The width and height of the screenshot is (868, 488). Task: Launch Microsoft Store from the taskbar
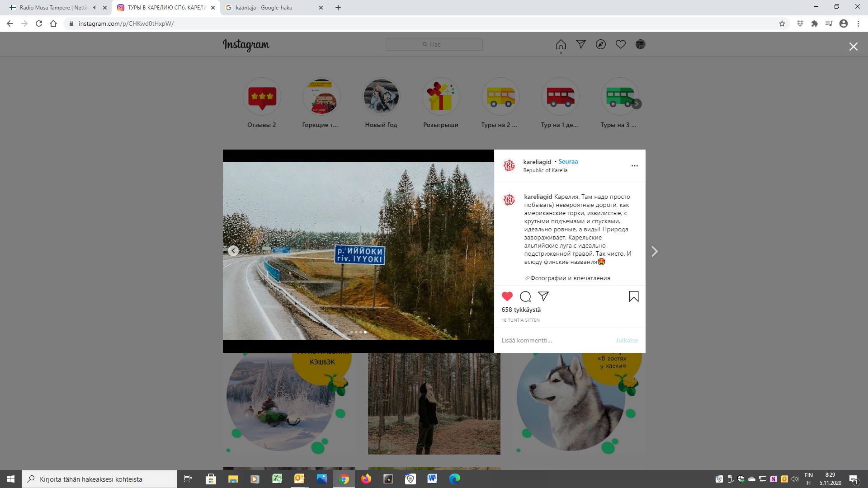pos(211,479)
